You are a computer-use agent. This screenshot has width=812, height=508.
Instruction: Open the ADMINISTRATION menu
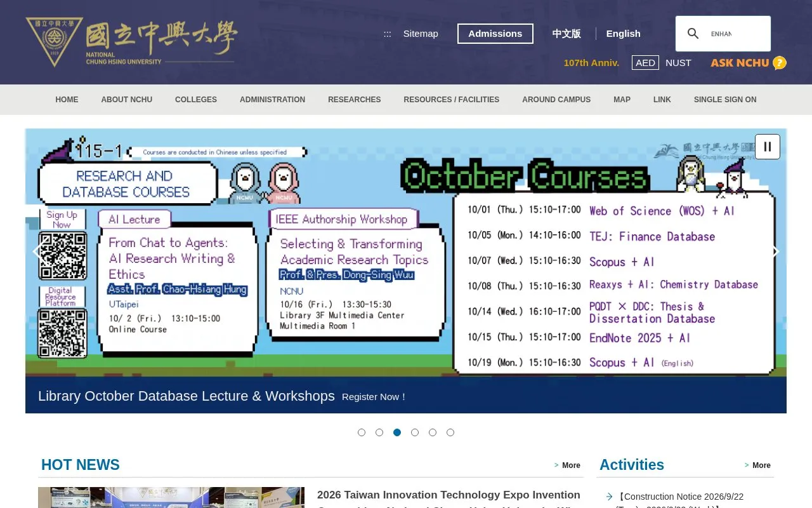click(x=272, y=100)
